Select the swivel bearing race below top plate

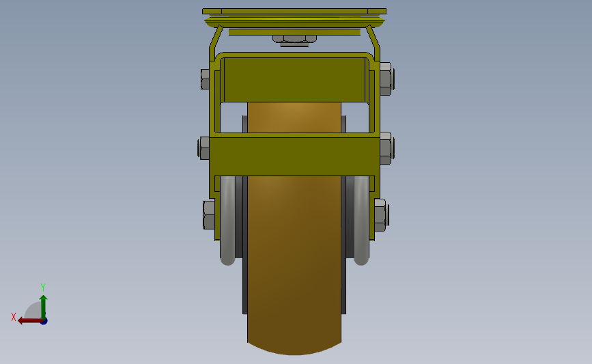click(294, 21)
